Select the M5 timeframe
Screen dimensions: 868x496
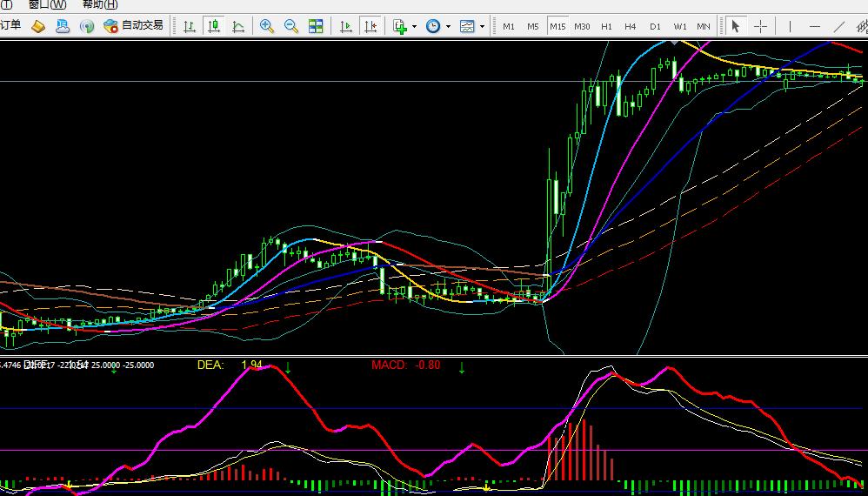pyautogui.click(x=533, y=26)
